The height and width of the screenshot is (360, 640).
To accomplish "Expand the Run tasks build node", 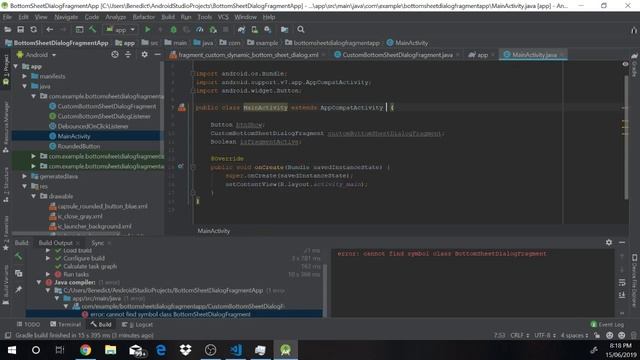I will point(48,274).
